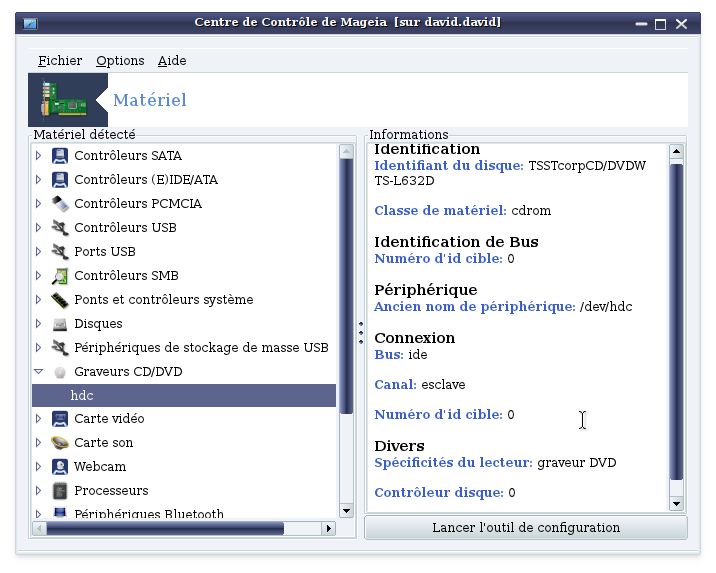The height and width of the screenshot is (573, 716).
Task: Expand the Carte vidéo tree node
Action: coord(38,419)
